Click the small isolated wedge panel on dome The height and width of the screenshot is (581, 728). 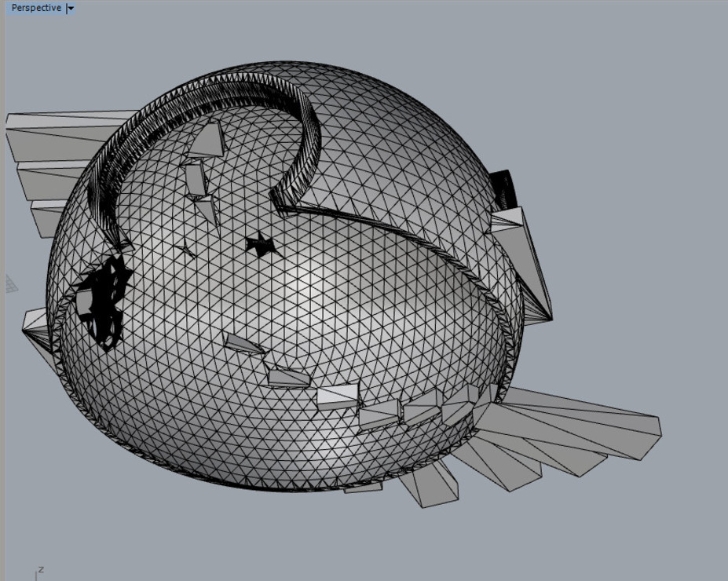point(243,343)
